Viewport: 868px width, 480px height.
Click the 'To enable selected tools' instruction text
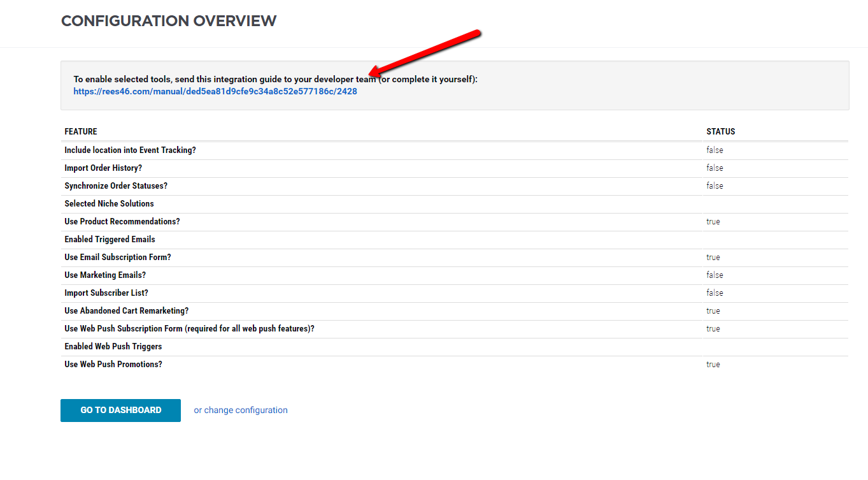(x=275, y=80)
